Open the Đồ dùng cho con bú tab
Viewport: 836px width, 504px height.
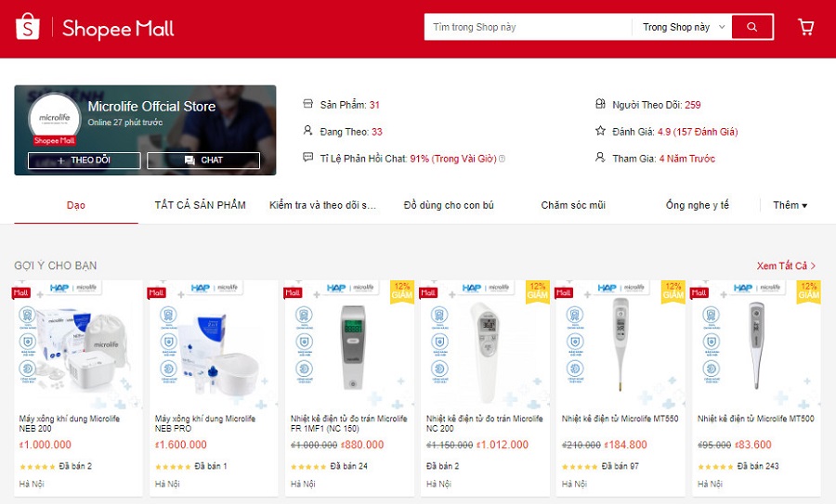[449, 205]
